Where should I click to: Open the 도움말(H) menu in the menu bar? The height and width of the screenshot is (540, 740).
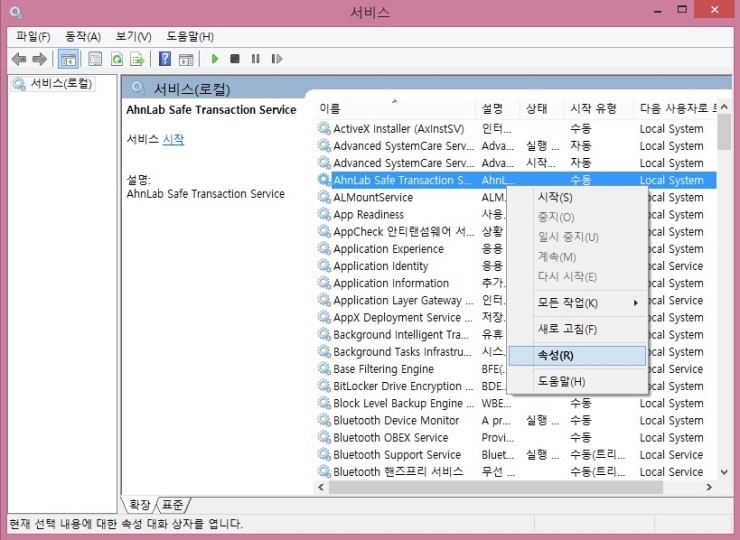point(190,36)
